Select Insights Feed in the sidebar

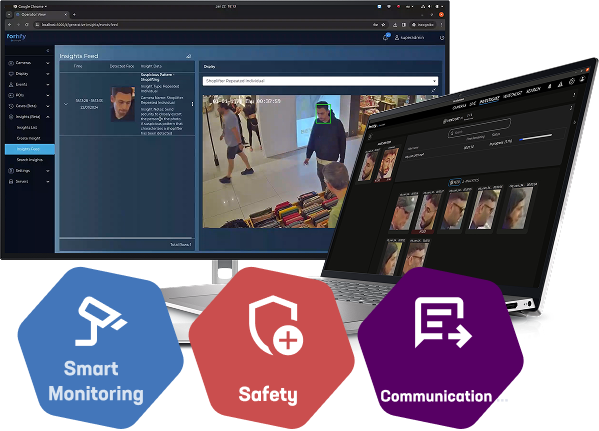[29, 149]
